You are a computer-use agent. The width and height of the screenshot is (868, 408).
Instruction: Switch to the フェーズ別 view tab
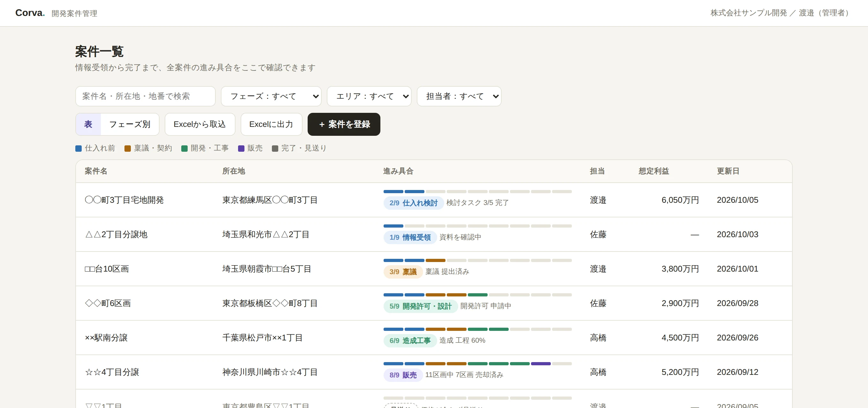(130, 124)
